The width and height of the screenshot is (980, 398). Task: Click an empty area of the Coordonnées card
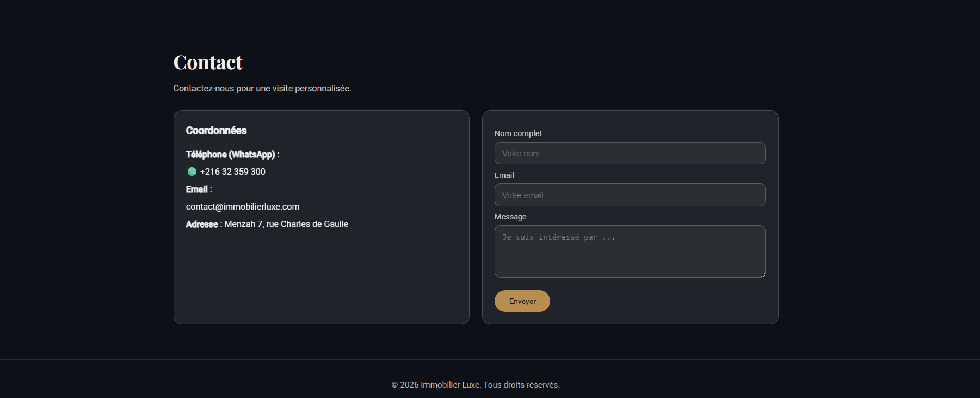[321, 278]
